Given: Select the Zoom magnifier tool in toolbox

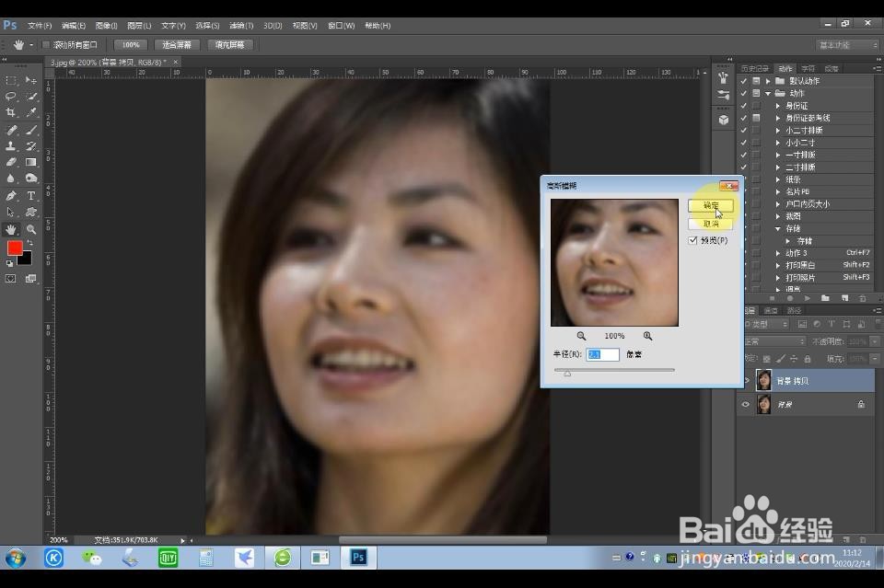Looking at the screenshot, I should [x=31, y=229].
